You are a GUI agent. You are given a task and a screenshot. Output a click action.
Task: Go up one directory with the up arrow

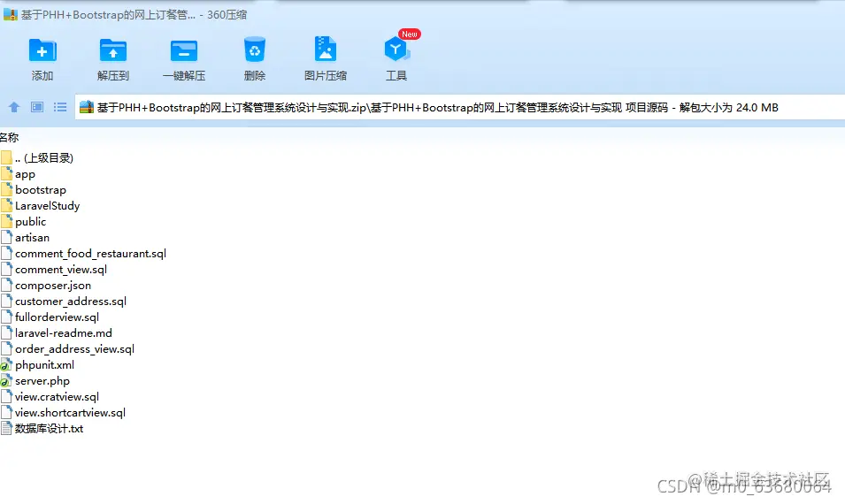(14, 107)
